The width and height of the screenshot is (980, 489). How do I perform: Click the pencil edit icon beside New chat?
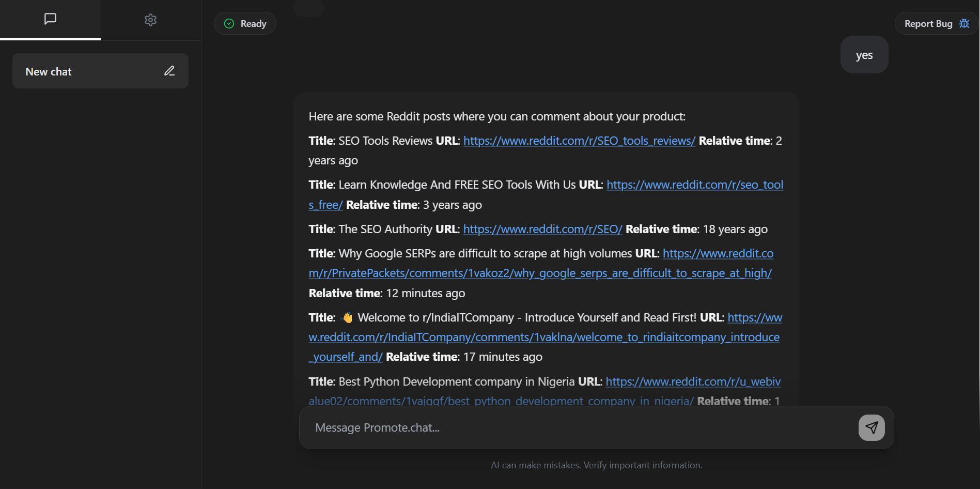[x=169, y=71]
